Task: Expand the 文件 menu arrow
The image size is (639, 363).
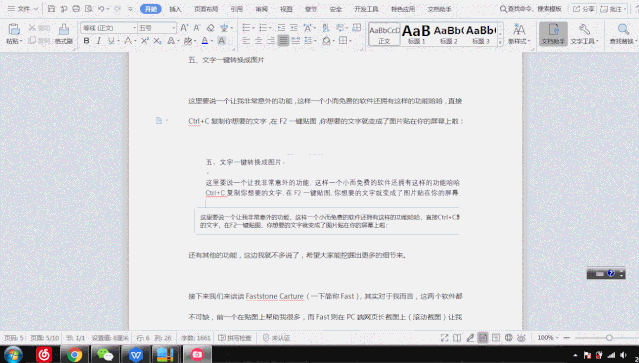Action: [36, 9]
